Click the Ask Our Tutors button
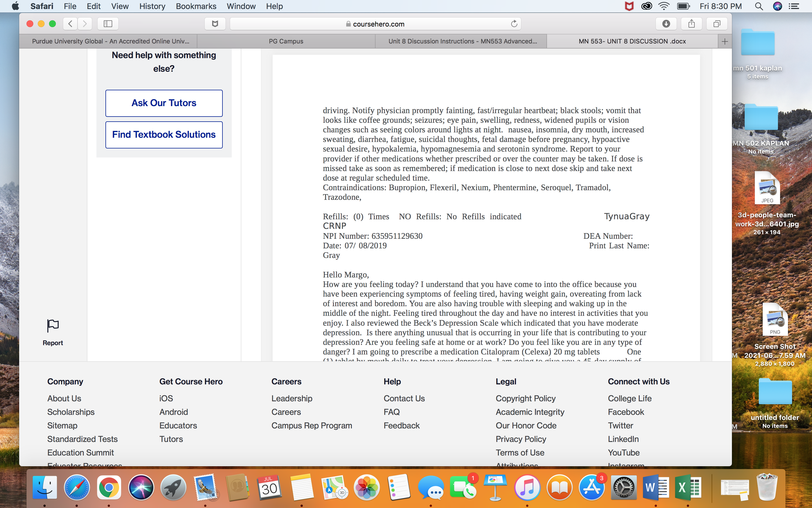This screenshot has width=812, height=508. [x=164, y=103]
